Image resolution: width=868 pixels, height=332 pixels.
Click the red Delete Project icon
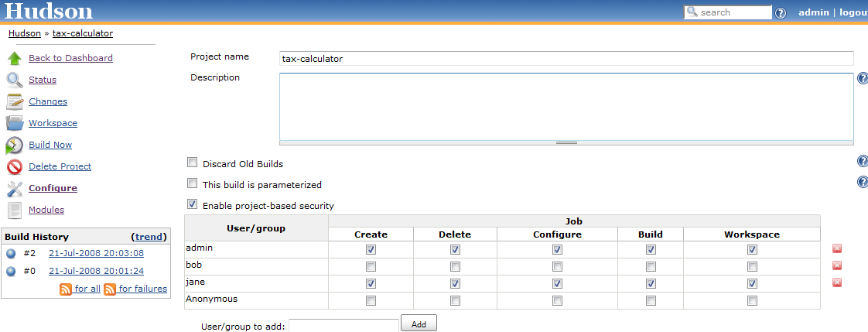coord(15,166)
